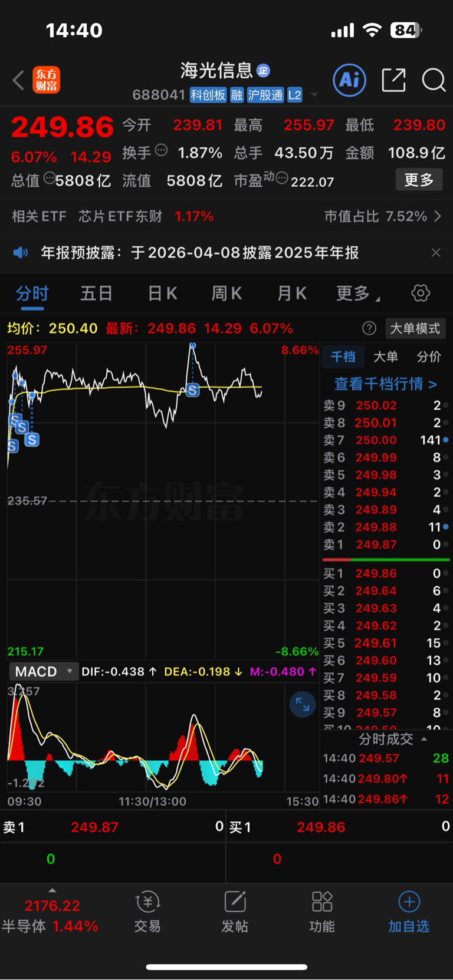This screenshot has width=453, height=980.
Task: Open the Ai assistant icon
Action: (350, 80)
